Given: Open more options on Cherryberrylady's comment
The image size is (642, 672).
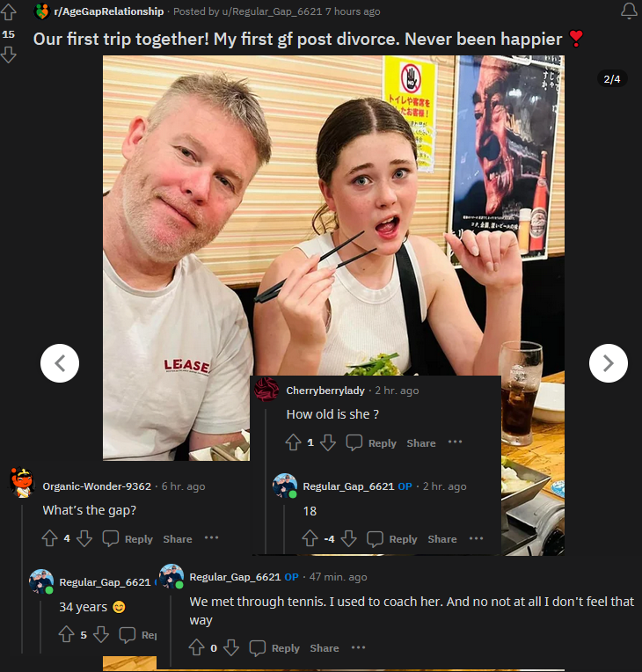Looking at the screenshot, I should (456, 442).
